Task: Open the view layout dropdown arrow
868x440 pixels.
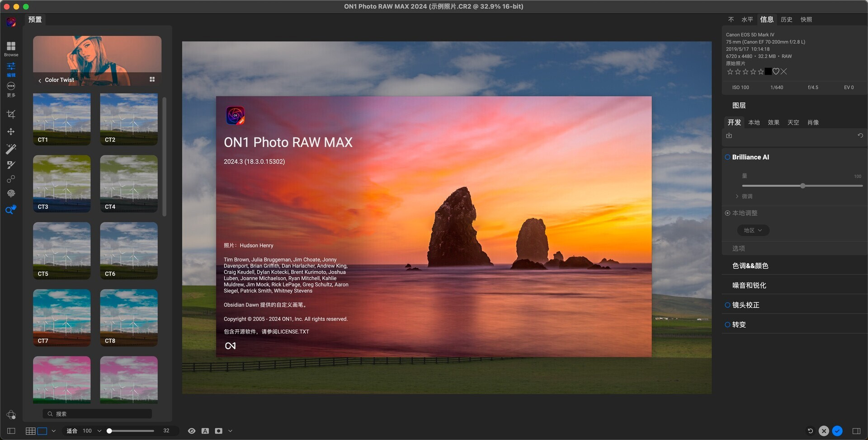Action: click(54, 431)
